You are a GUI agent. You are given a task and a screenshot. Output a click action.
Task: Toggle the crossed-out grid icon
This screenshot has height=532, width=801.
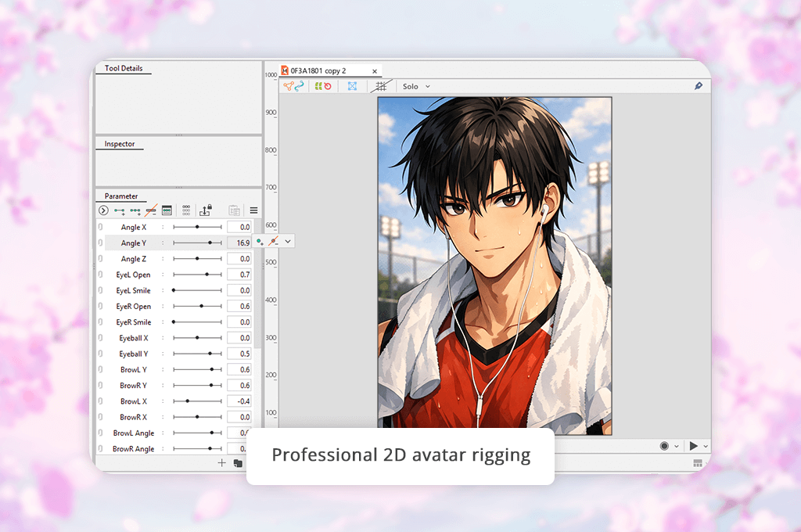pyautogui.click(x=381, y=86)
